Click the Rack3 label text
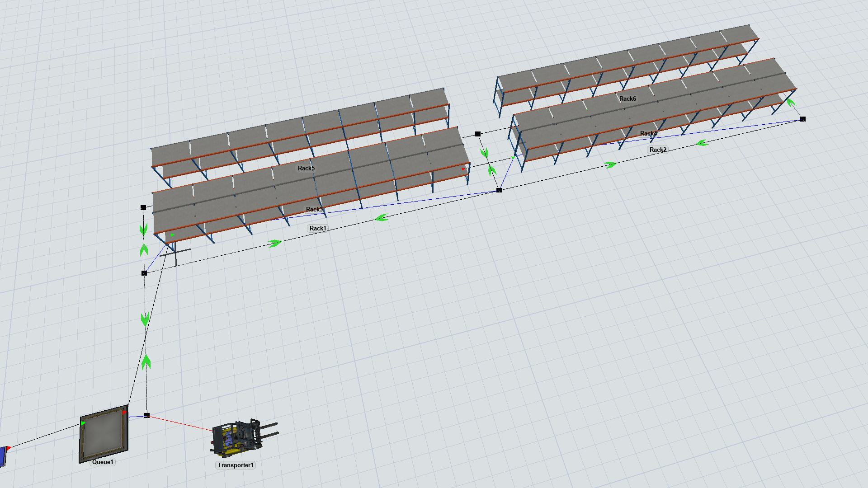 tap(314, 209)
